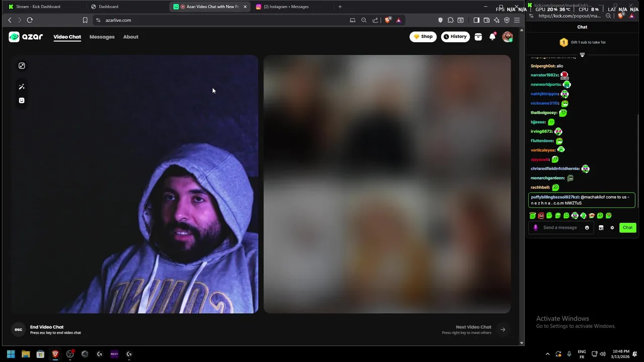Image resolution: width=644 pixels, height=362 pixels.
Task: Click 'Gift 1 sub to take 1st' banner
Action: pos(582,42)
